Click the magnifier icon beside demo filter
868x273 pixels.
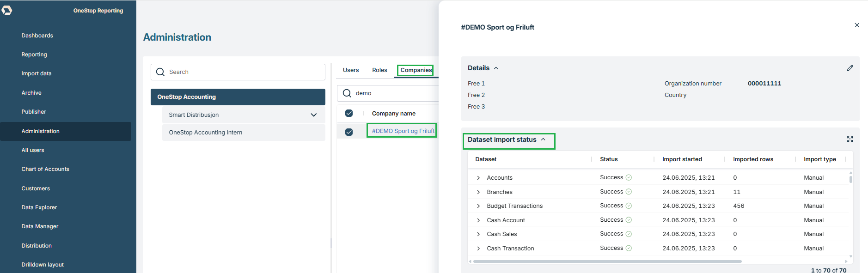347,93
